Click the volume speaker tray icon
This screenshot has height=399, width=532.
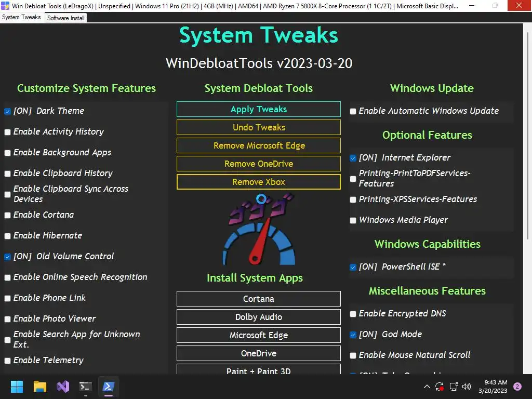pos(467,387)
